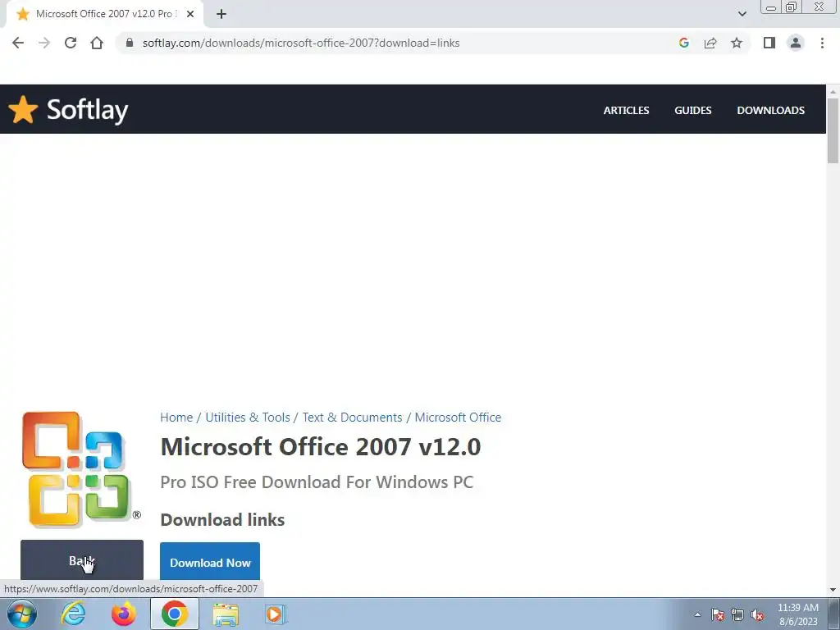Open the Chrome three-dot menu

(x=822, y=43)
